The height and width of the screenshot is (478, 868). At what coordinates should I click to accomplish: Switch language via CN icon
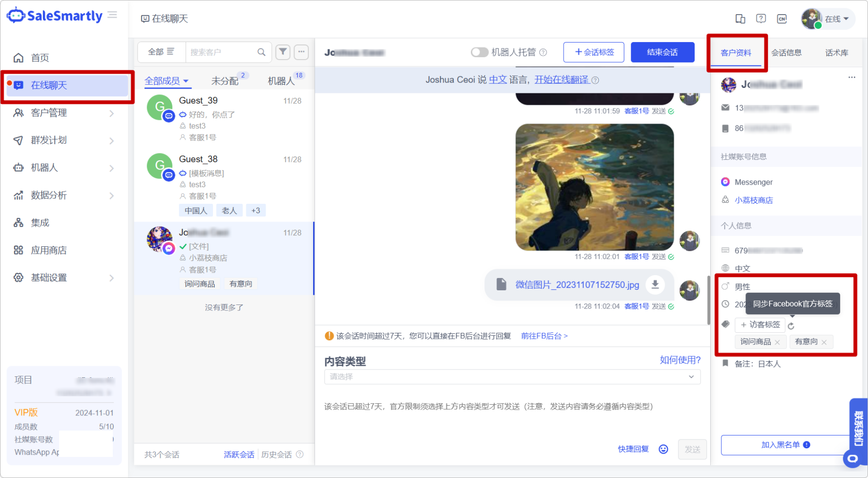782,19
